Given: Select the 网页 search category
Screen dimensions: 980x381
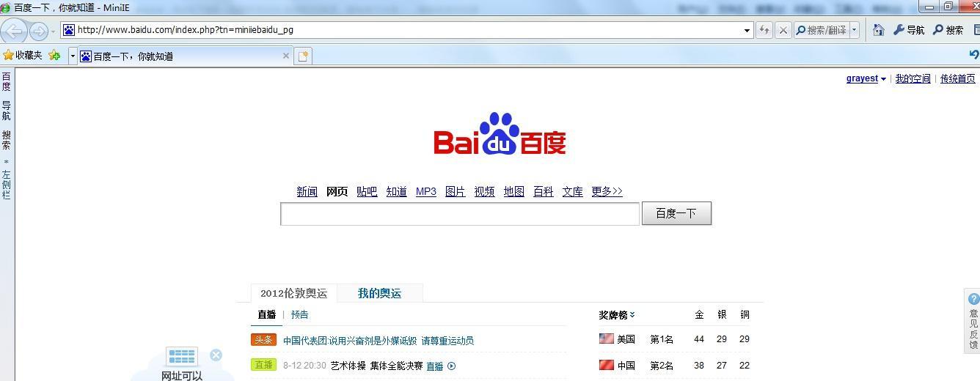Looking at the screenshot, I should click(x=337, y=191).
